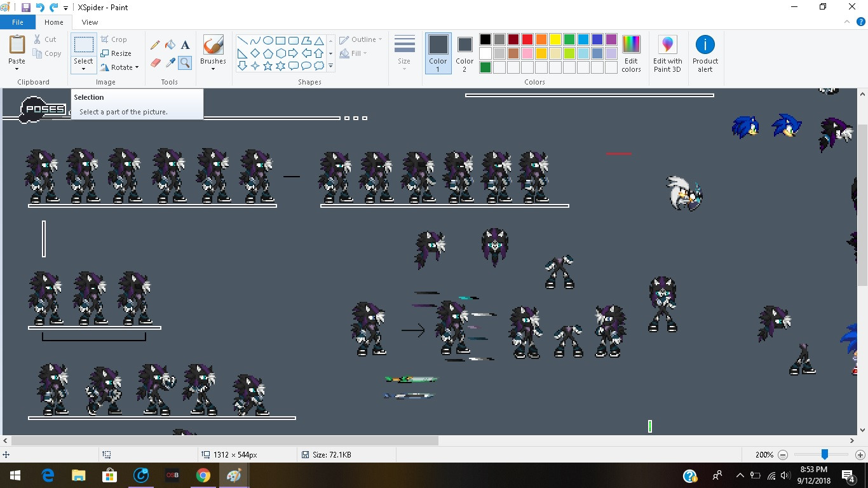Choose the Fill with color bucket tool
This screenshot has height=488, width=868.
coord(170,45)
